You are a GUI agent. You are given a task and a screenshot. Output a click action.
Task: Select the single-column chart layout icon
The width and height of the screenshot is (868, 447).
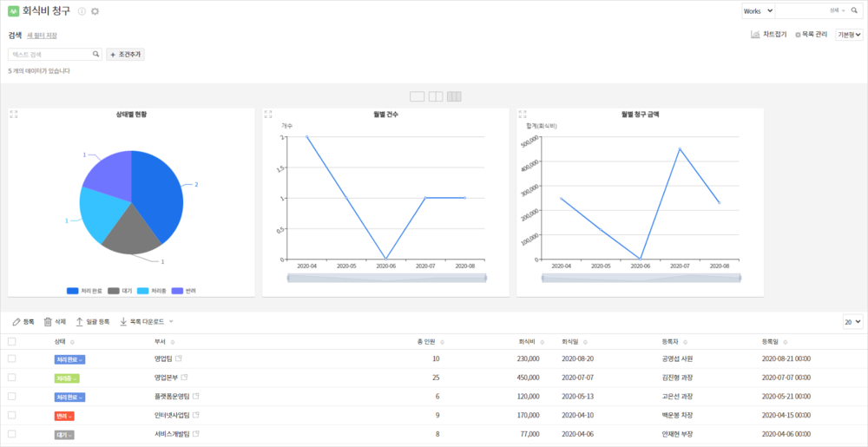click(417, 96)
